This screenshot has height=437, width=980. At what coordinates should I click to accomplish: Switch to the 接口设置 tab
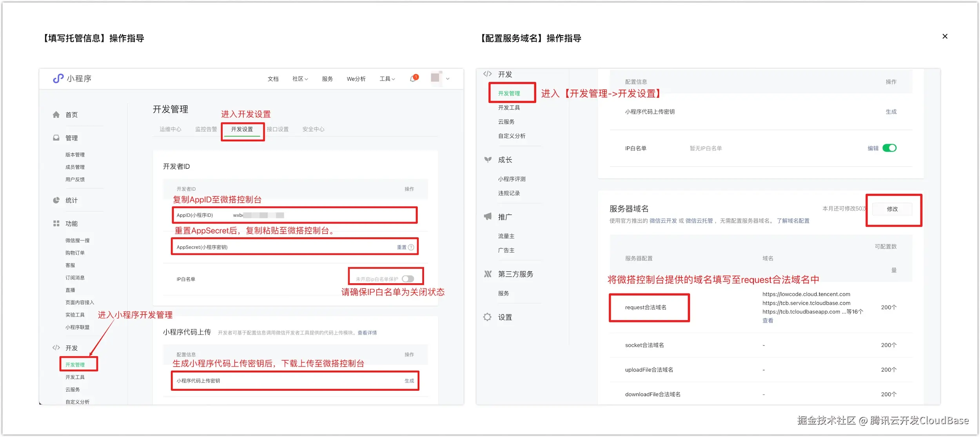point(278,129)
